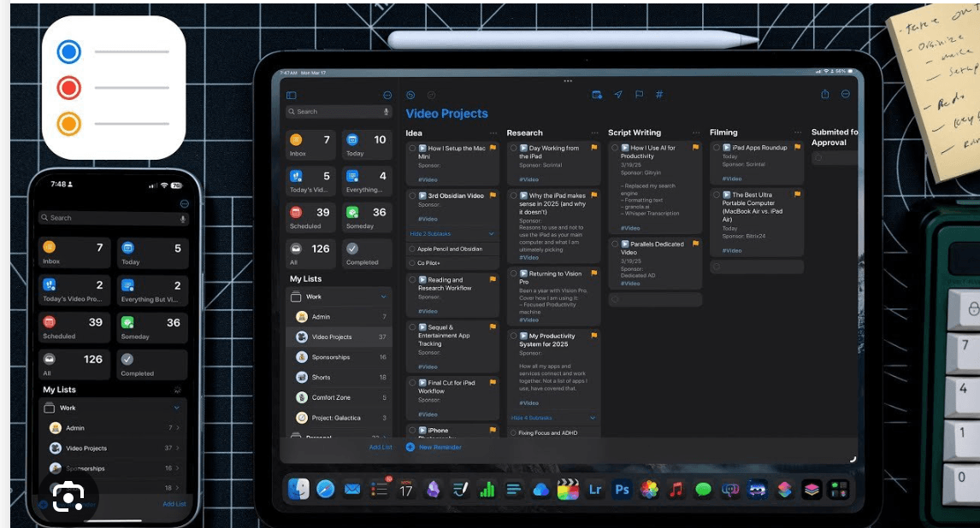Image resolution: width=980 pixels, height=528 pixels.
Task: Mark Apple Pencil and Obsidian subtask done
Action: pos(412,249)
